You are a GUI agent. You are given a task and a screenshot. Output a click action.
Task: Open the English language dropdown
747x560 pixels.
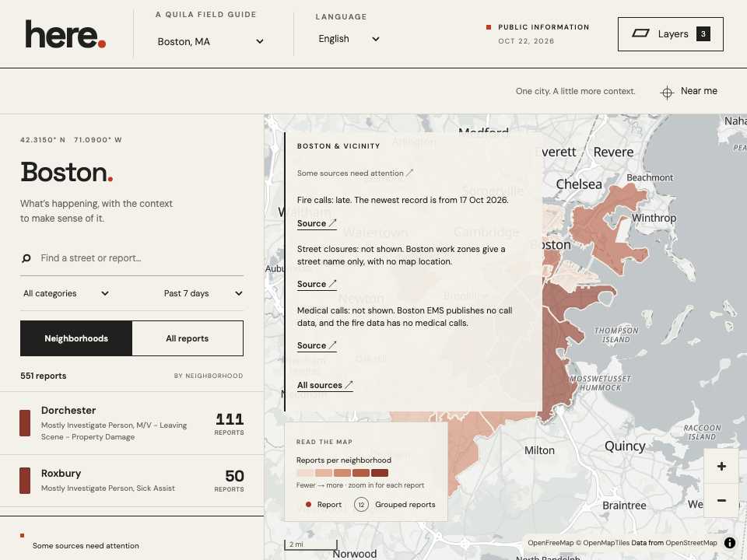pos(349,39)
